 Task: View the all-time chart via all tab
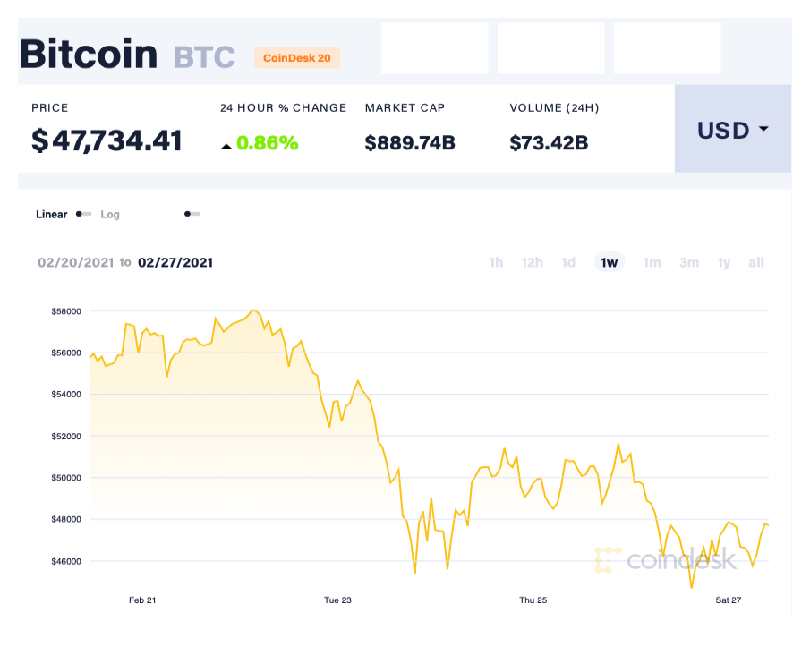(x=756, y=262)
